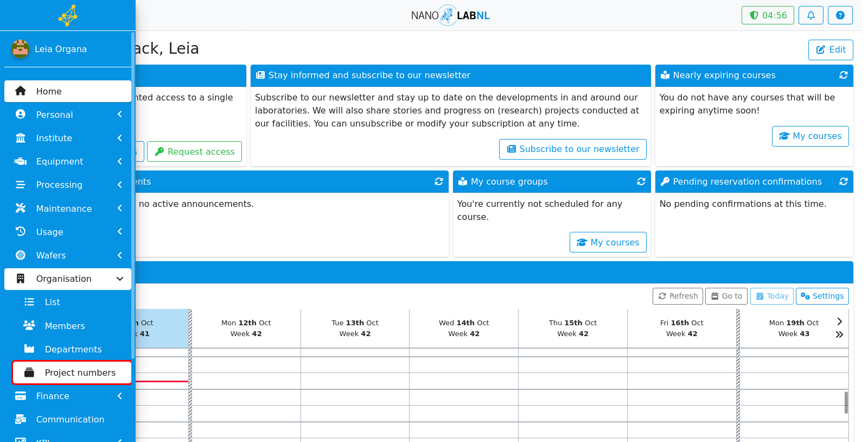Click the NanoLabNL logo
Screen dimensions: 868x442
pos(450,15)
